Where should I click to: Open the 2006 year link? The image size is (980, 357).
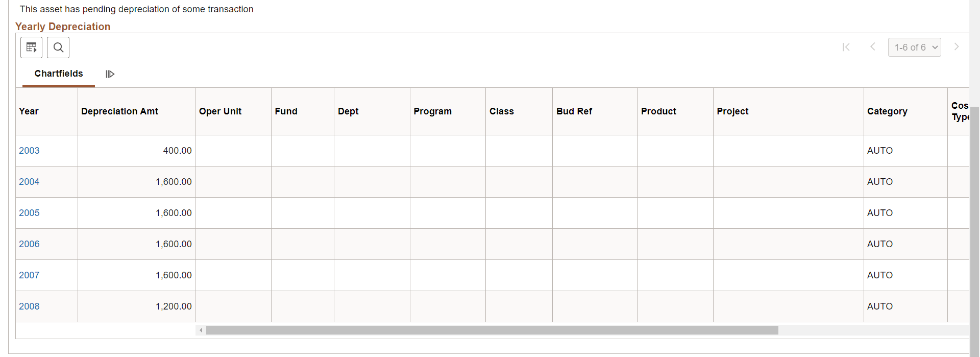(x=29, y=244)
